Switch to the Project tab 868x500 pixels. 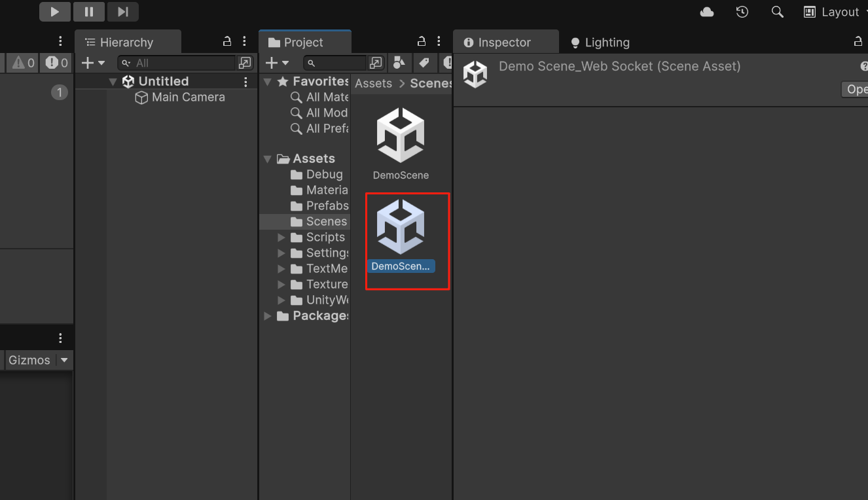[305, 42]
